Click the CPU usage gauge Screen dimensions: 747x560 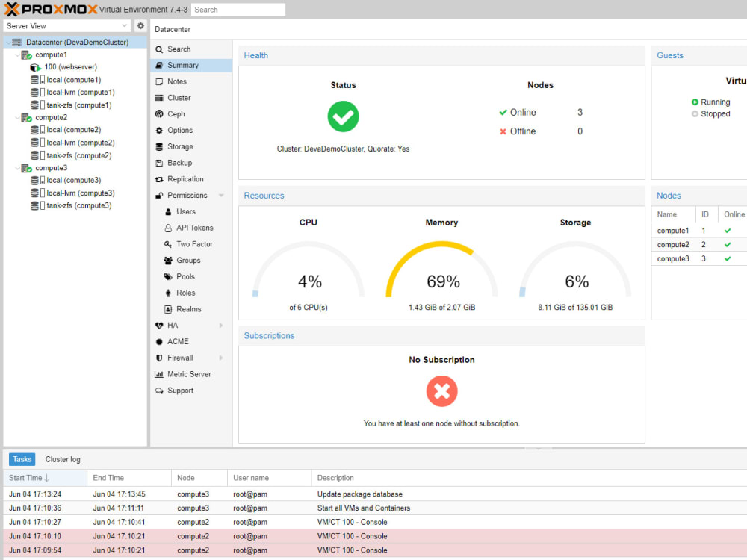click(309, 270)
